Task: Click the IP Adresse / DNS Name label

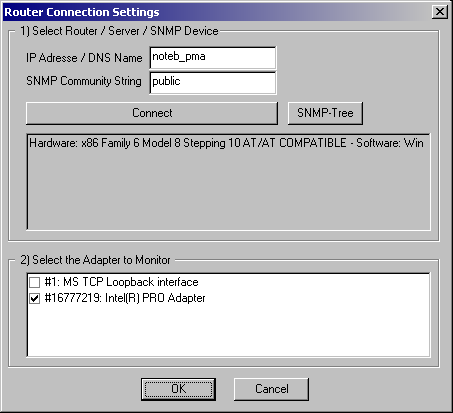Action: pyautogui.click(x=84, y=58)
